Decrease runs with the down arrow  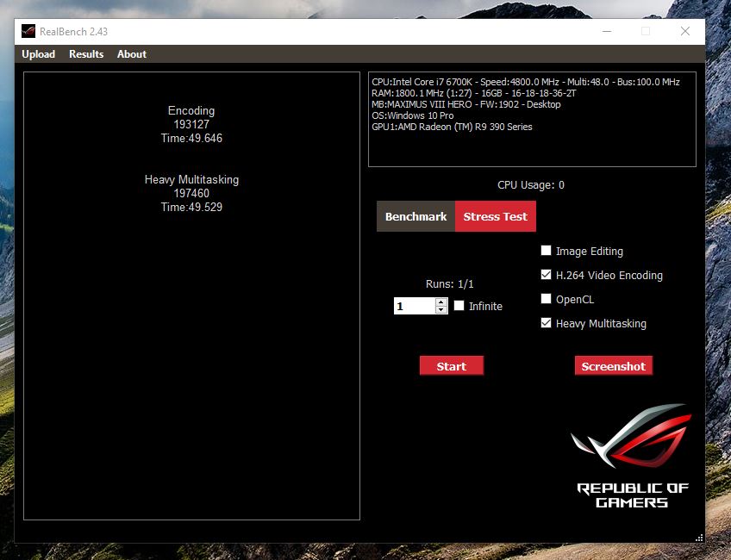click(441, 310)
